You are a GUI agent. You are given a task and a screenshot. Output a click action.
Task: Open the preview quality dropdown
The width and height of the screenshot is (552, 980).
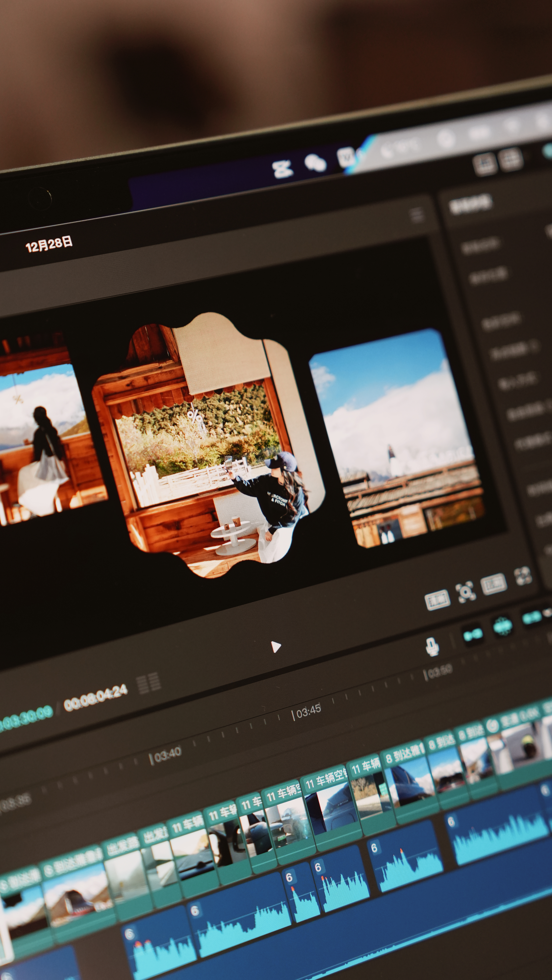click(x=437, y=600)
